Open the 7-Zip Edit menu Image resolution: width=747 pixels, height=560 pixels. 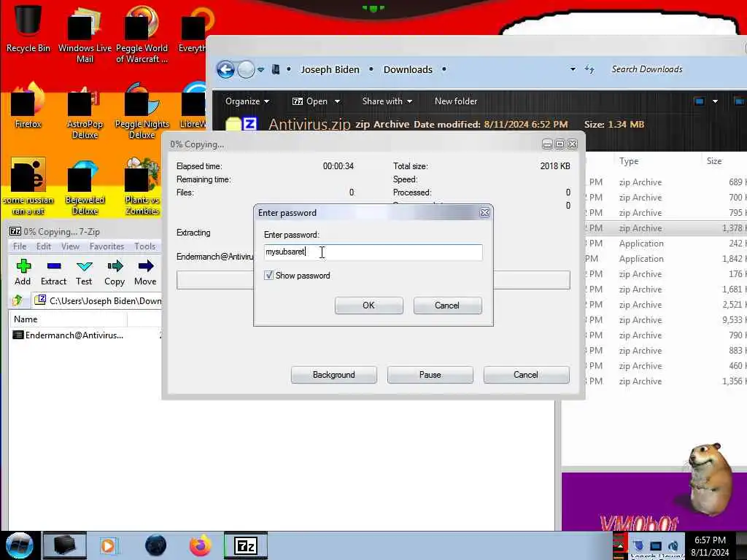tap(43, 246)
